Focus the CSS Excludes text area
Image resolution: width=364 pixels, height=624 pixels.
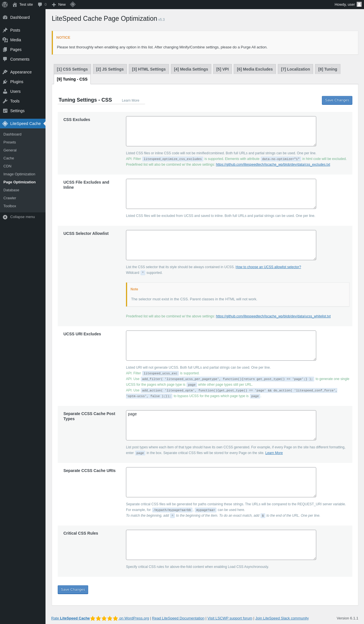coord(221,131)
